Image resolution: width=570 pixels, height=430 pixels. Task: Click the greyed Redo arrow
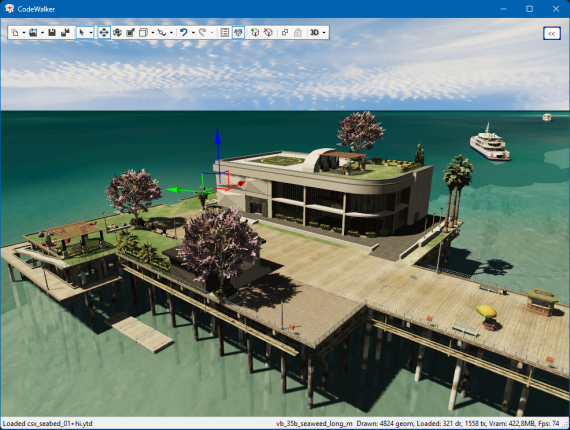pyautogui.click(x=202, y=33)
